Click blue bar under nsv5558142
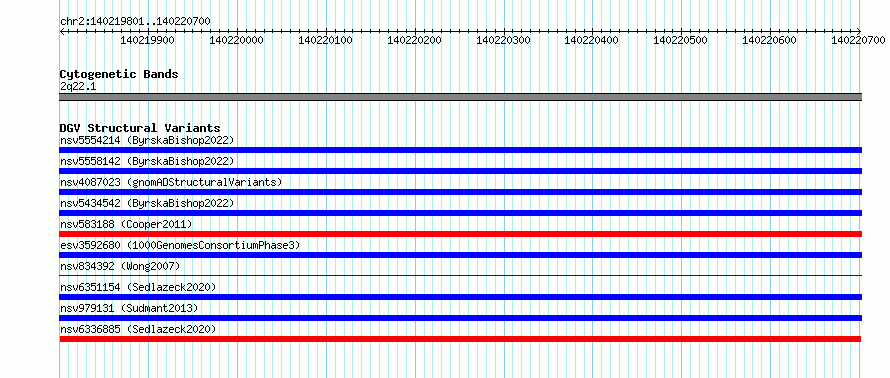The height and width of the screenshot is (378, 890). 460,171
